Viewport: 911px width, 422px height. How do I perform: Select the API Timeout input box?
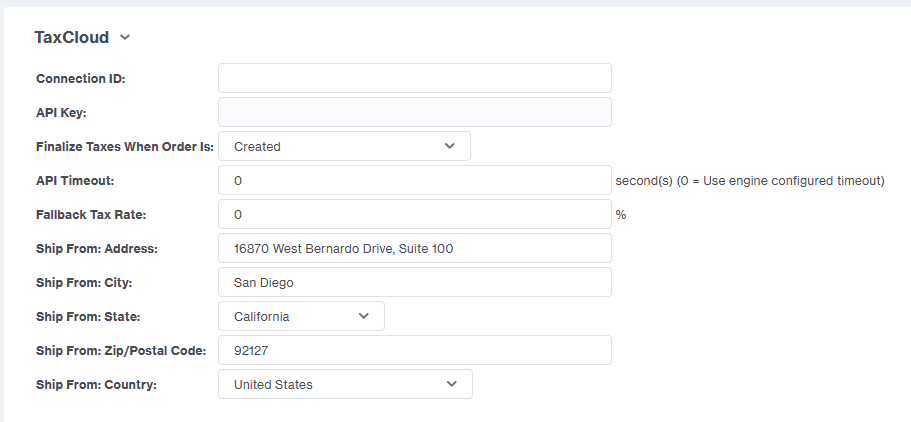click(x=414, y=180)
